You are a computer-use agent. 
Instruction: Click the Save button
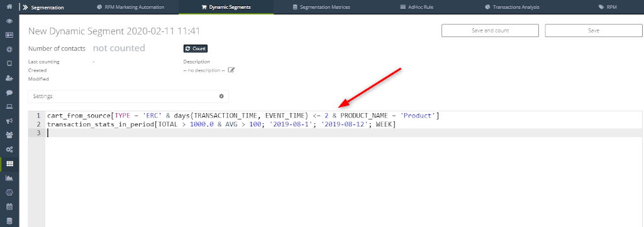(x=594, y=30)
